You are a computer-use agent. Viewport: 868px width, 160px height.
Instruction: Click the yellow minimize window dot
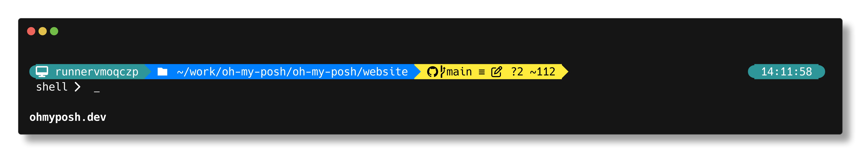42,31
